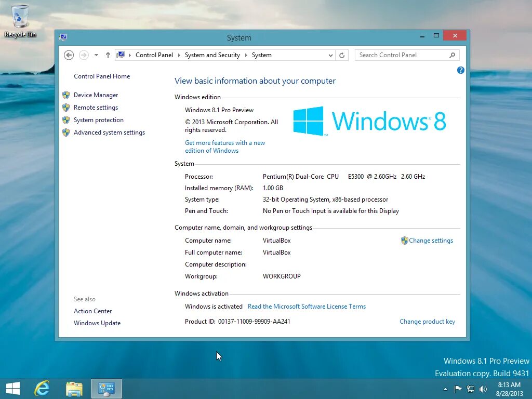
Task: Open System protection
Action: click(x=99, y=120)
